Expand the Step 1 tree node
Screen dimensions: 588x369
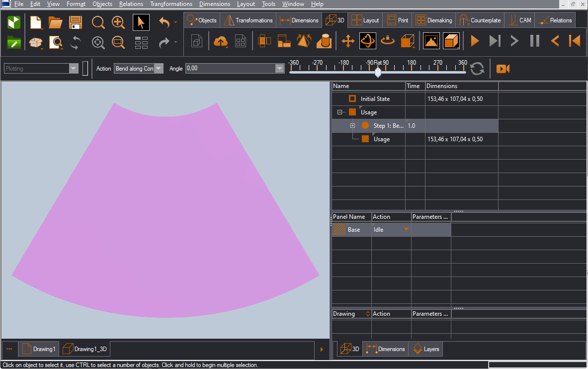click(x=352, y=126)
